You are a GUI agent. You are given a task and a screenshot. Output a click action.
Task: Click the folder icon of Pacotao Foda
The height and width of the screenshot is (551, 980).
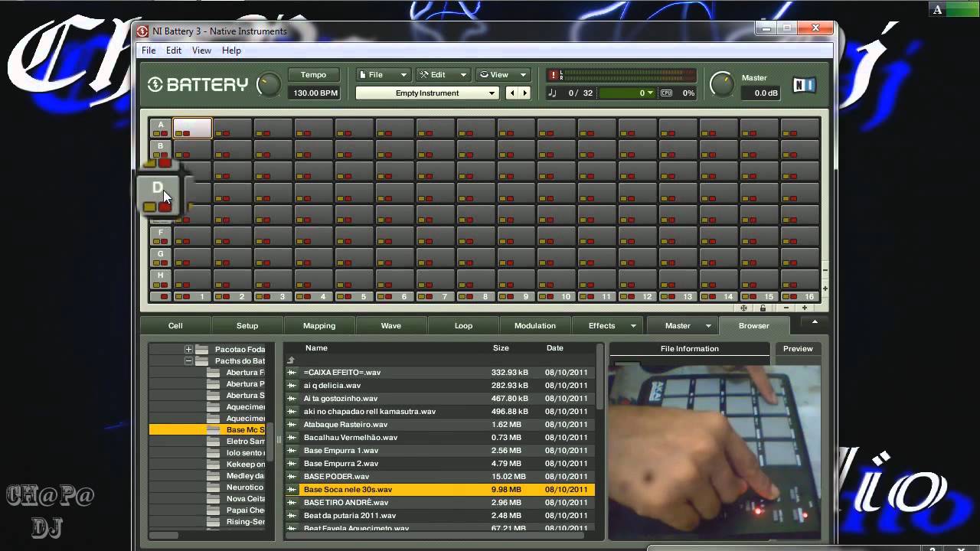202,349
